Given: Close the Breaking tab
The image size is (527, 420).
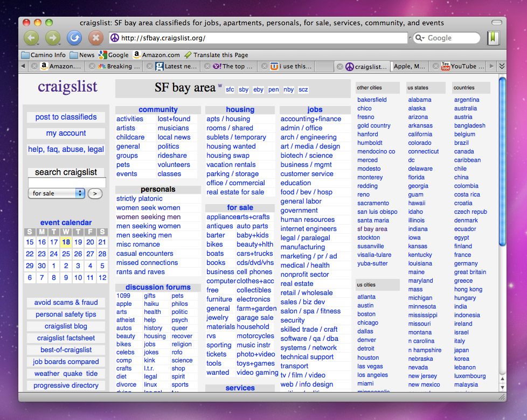Looking at the screenshot, I should point(92,66).
